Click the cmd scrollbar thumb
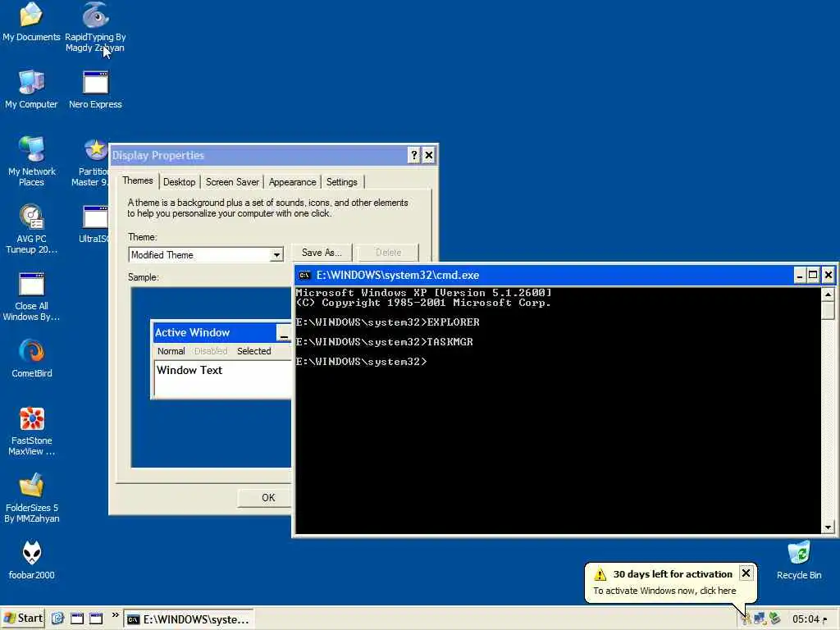Image resolution: width=840 pixels, height=630 pixels. click(x=829, y=309)
